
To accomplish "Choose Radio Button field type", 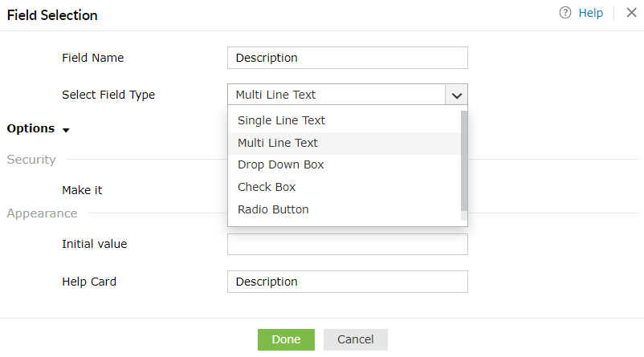I will pos(273,209).
